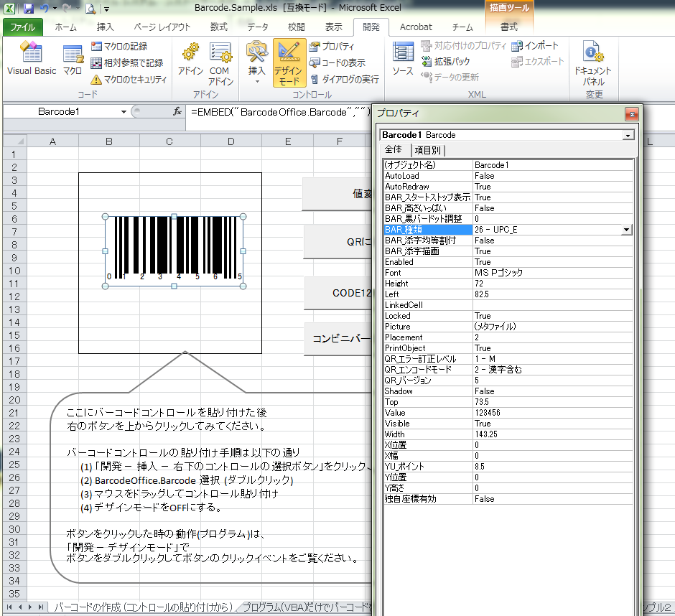
Task: Select the AutoLoad property row
Action: tap(508, 176)
